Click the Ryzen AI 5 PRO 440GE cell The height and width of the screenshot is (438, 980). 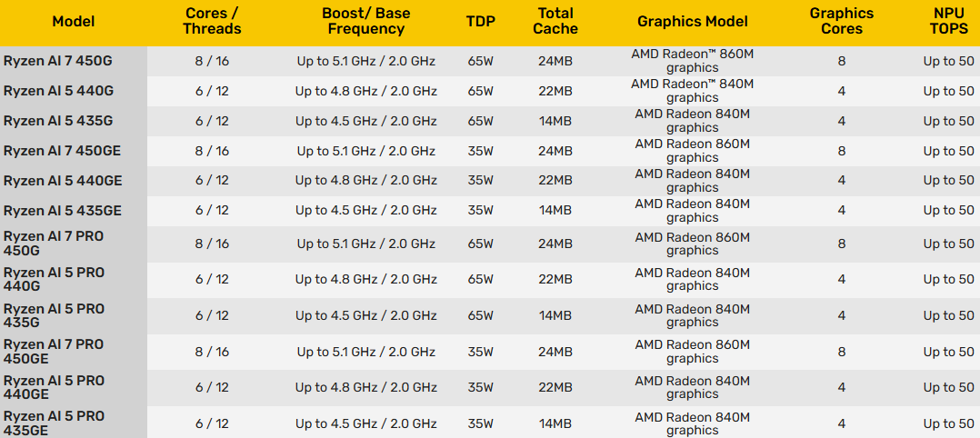(54, 387)
